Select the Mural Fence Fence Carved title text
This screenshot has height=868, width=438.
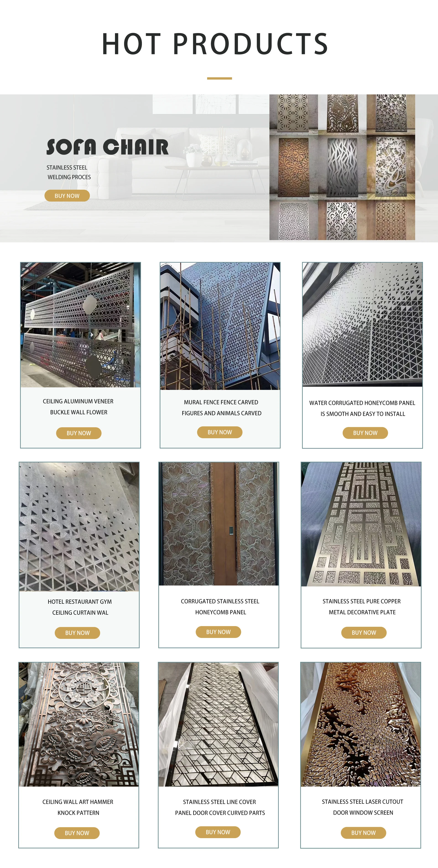pyautogui.click(x=221, y=402)
